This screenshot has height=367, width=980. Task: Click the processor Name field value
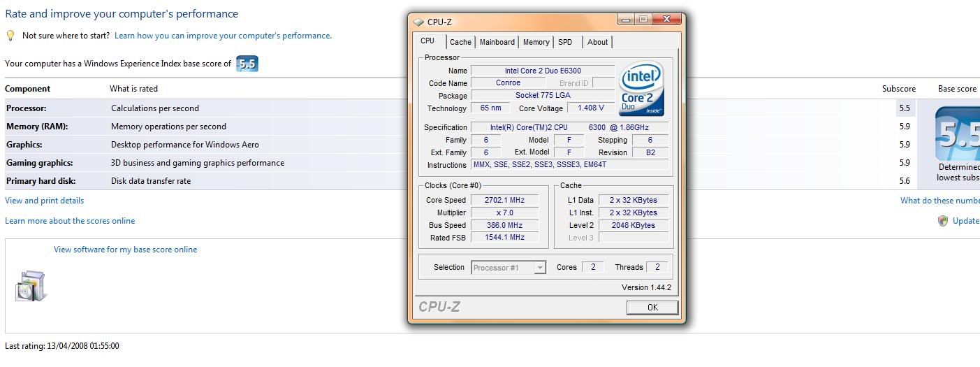[x=543, y=71]
